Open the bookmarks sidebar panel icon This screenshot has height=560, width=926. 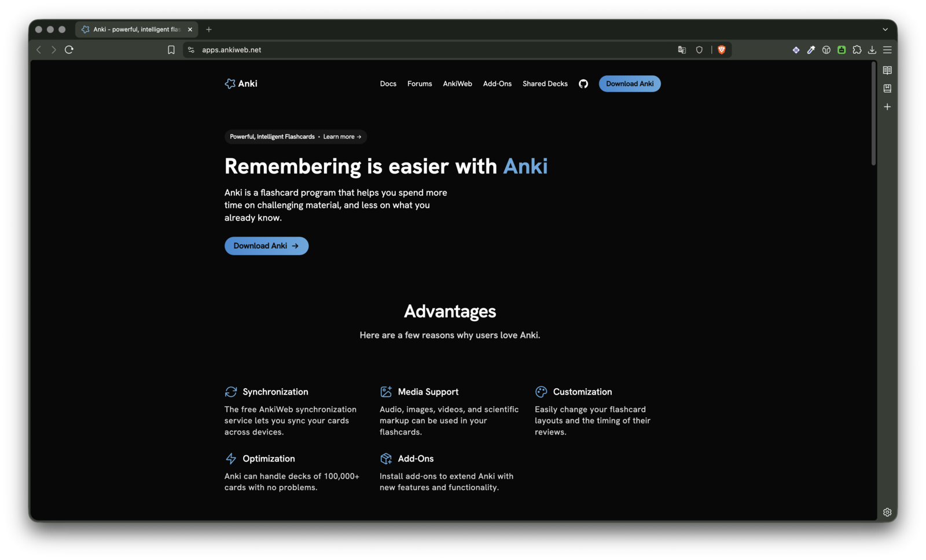coord(887,89)
